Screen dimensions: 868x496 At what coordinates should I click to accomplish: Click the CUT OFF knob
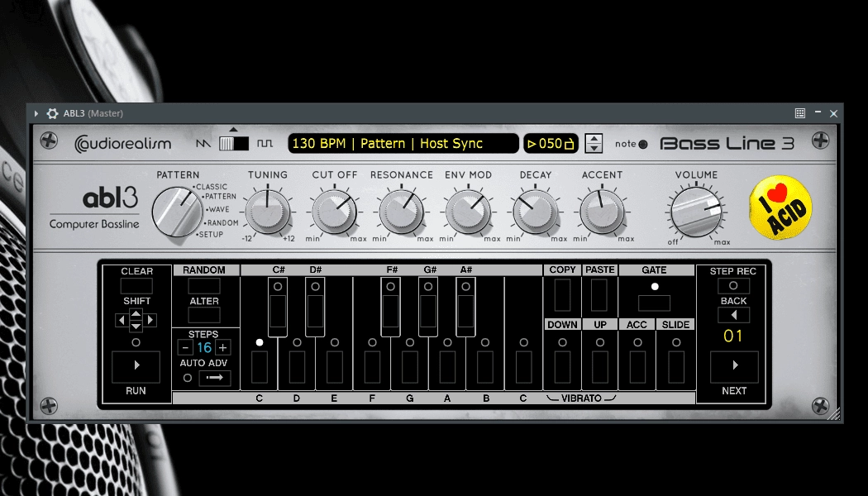[334, 211]
